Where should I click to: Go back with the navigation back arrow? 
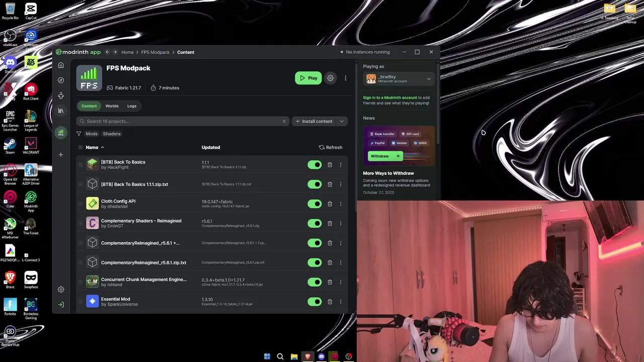[x=107, y=52]
